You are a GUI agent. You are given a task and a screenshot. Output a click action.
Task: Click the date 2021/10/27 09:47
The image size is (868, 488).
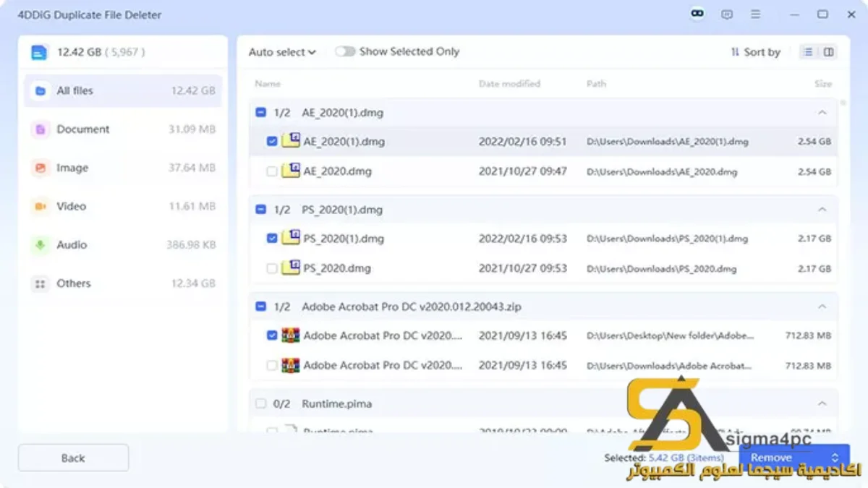(x=523, y=172)
